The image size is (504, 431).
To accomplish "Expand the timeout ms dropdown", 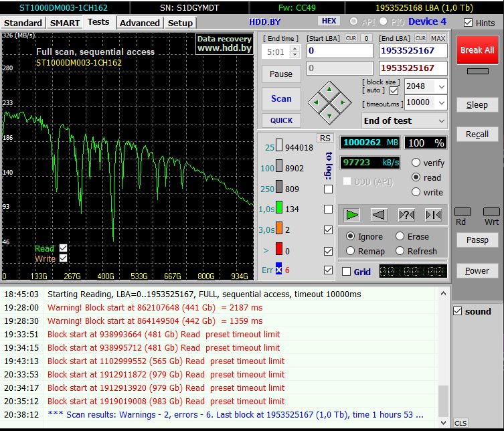I will (x=441, y=102).
